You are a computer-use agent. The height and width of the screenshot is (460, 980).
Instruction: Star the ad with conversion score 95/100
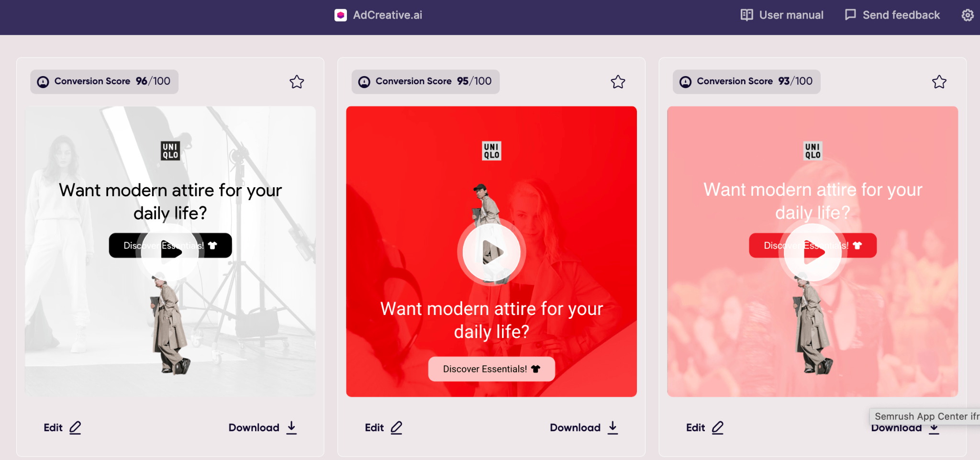click(x=618, y=82)
